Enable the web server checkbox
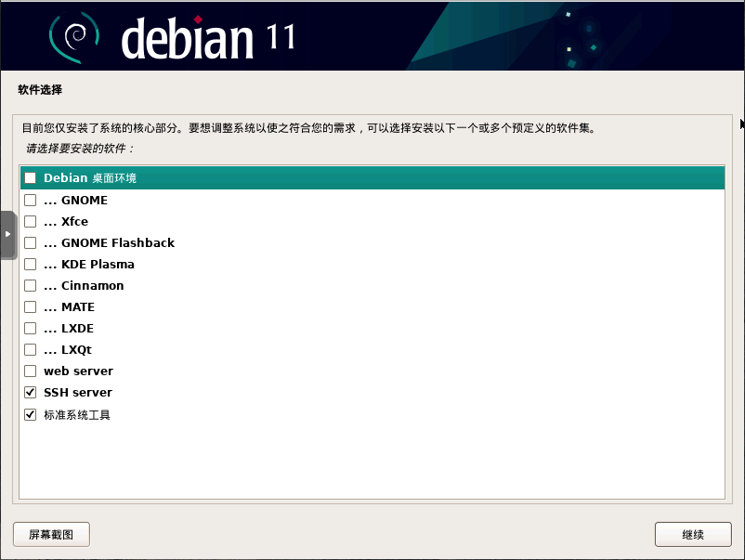745x560 pixels. tap(31, 371)
